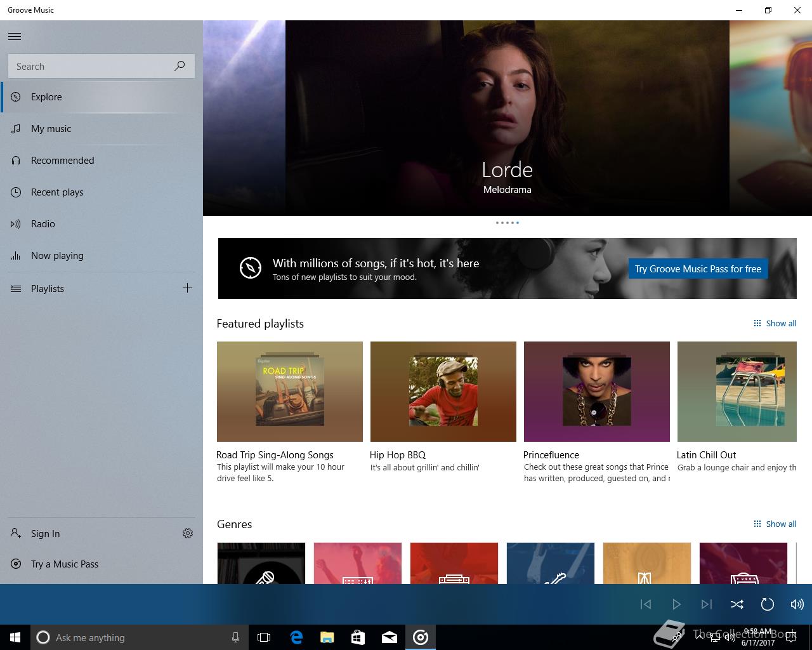Open the microphone genre tile

[x=261, y=563]
